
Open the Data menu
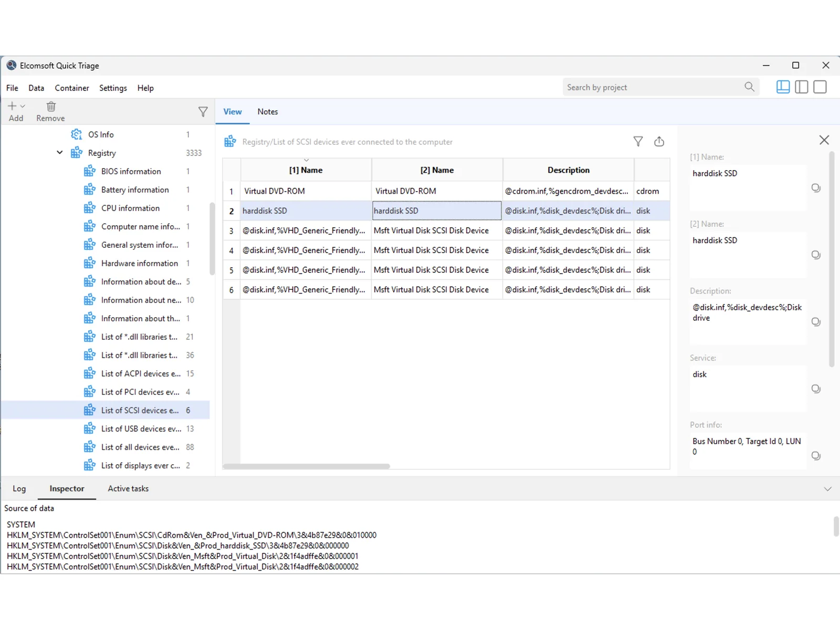pos(36,88)
